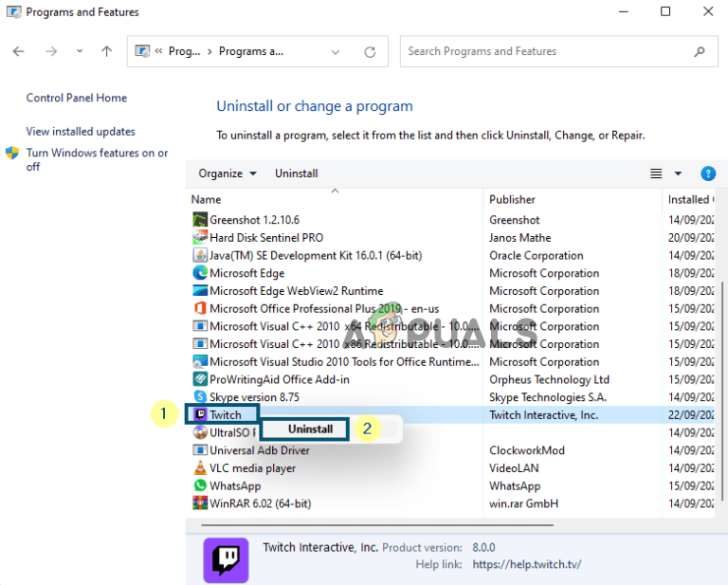
Task: Select the Visual C++ 2010 x86 icon
Action: click(200, 343)
